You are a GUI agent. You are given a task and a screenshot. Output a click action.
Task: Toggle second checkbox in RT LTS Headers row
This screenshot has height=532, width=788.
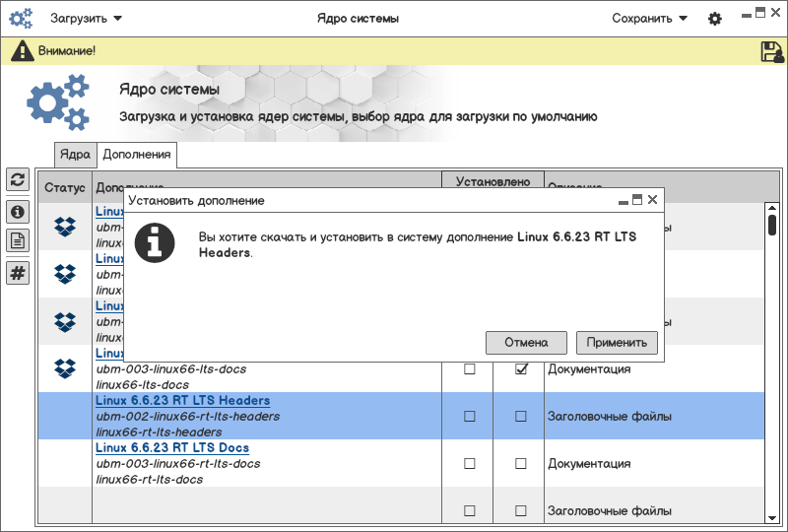pos(521,417)
